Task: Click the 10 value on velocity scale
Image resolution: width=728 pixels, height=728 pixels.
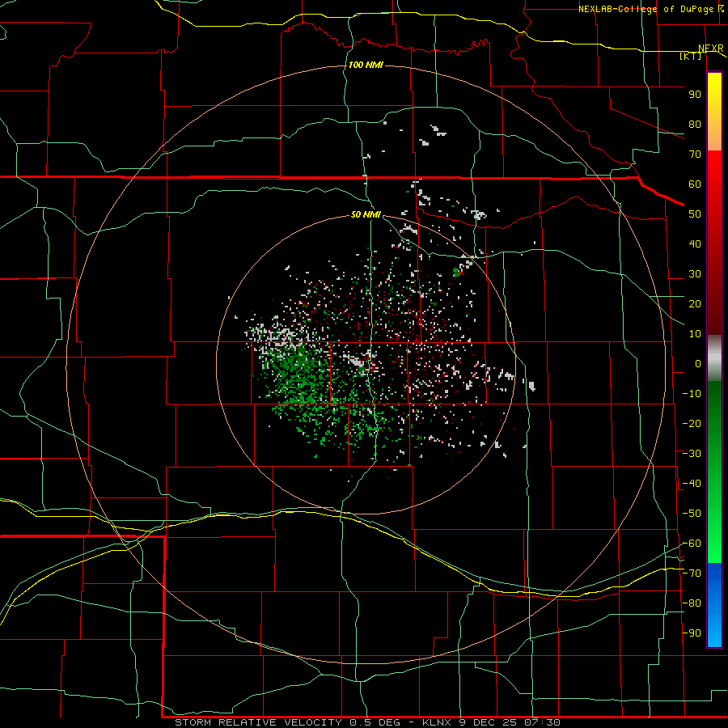Action: click(x=695, y=334)
